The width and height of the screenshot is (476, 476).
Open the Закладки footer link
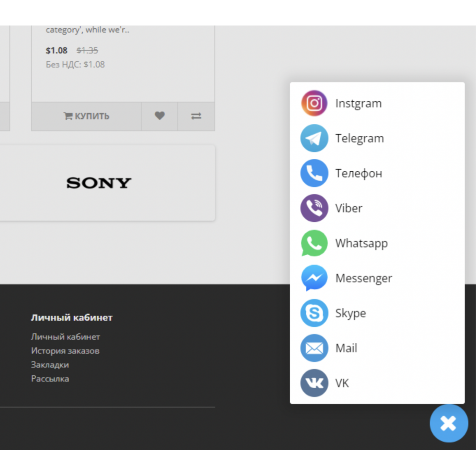pyautogui.click(x=50, y=364)
